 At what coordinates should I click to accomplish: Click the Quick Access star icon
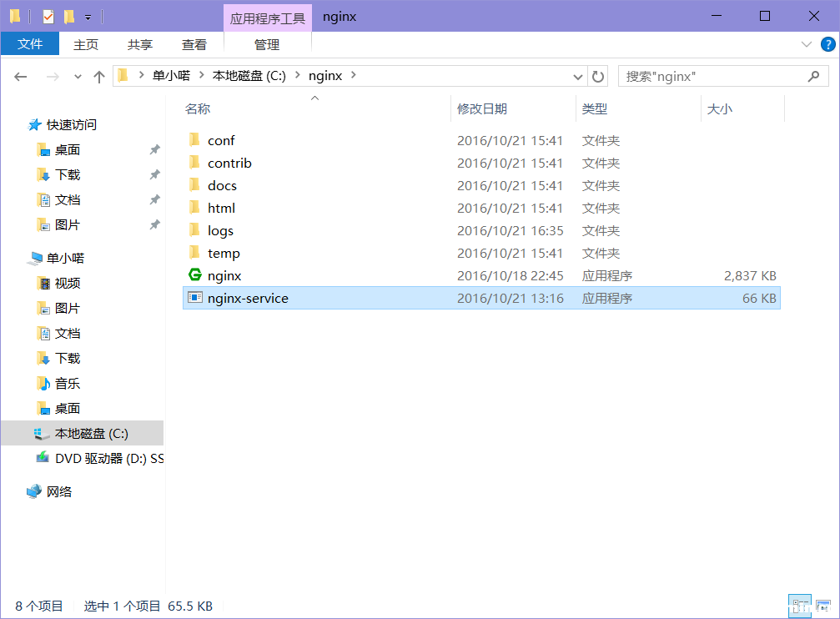(35, 125)
